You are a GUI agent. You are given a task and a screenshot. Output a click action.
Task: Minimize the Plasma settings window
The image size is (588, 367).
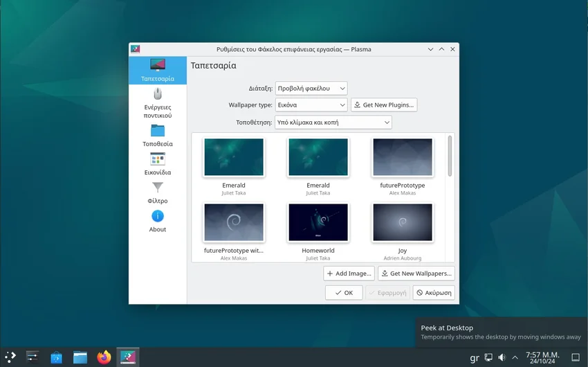click(430, 49)
